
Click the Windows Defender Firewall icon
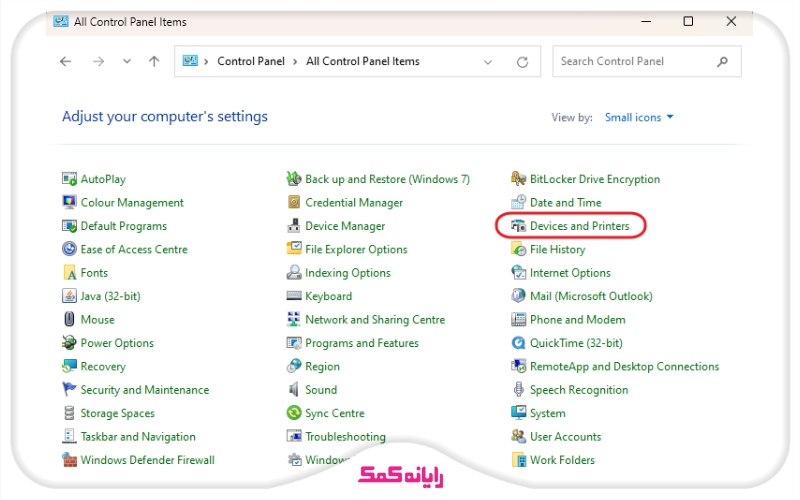pos(70,460)
